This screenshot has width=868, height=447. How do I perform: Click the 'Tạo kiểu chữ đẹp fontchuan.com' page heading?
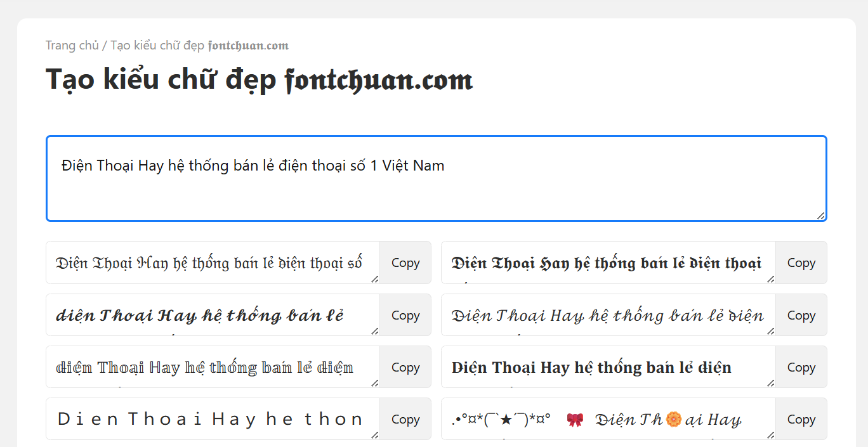(260, 80)
